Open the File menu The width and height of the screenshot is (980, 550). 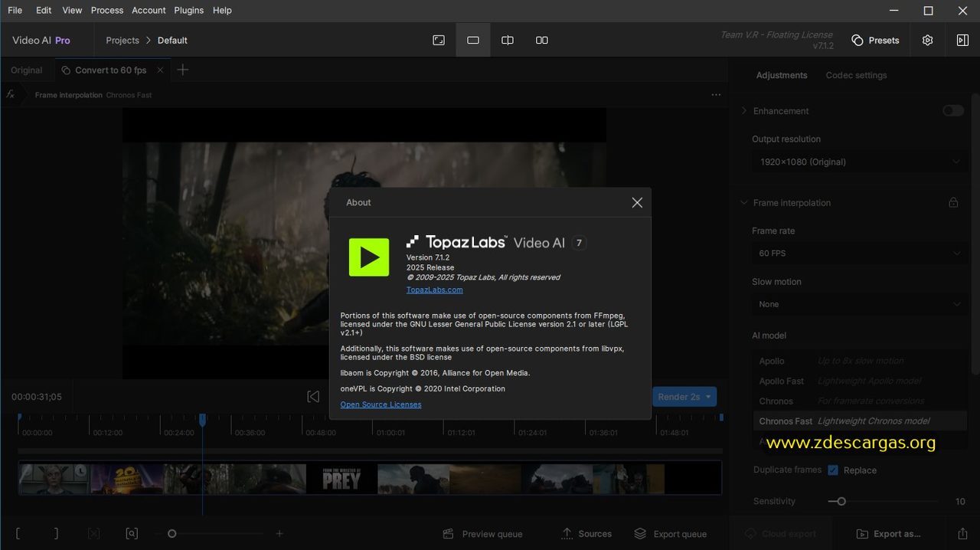[15, 10]
